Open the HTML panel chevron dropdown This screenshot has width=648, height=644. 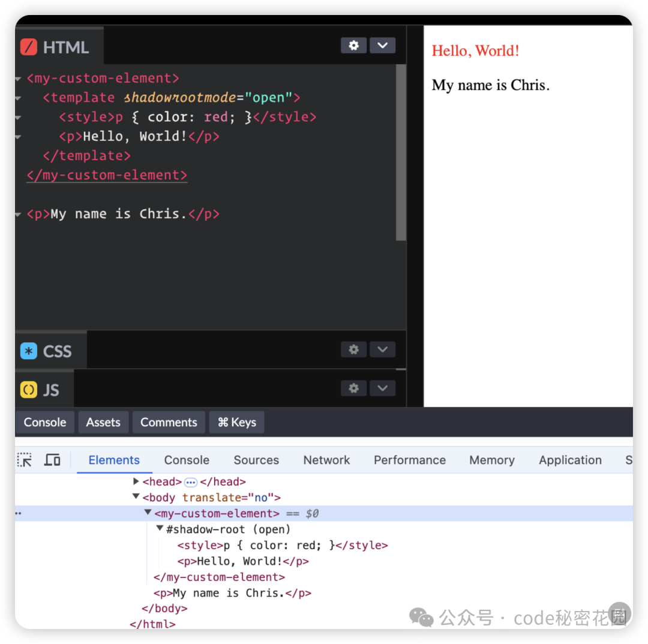[x=382, y=46]
